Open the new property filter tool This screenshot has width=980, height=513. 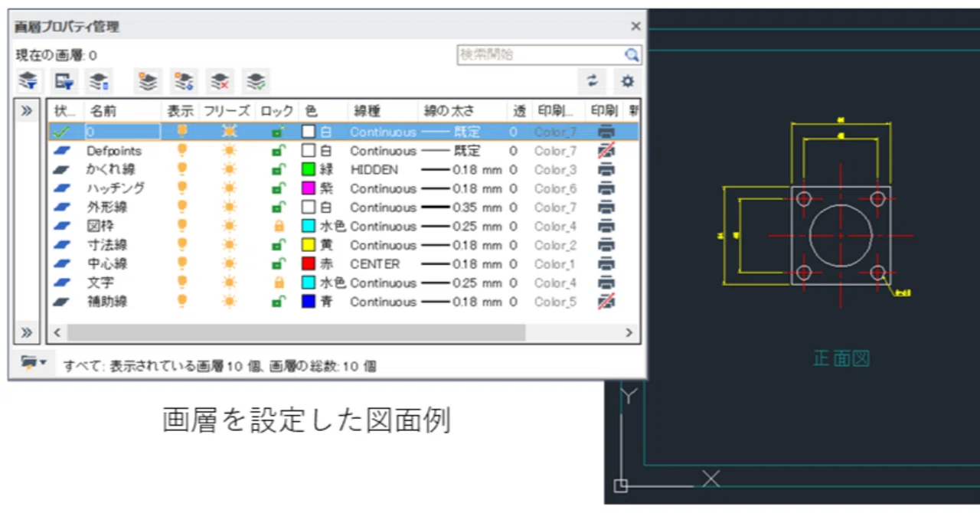(x=28, y=81)
